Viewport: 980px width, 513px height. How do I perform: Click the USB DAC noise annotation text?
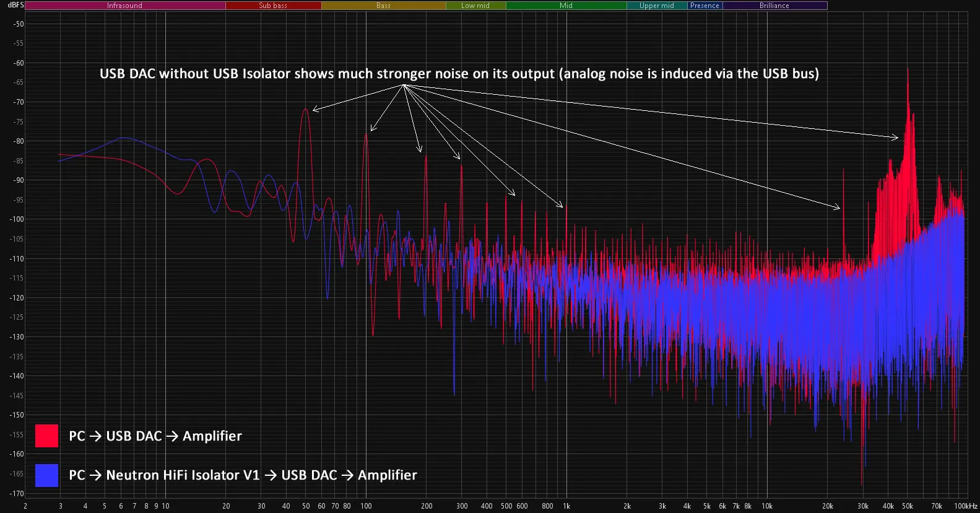click(x=459, y=74)
